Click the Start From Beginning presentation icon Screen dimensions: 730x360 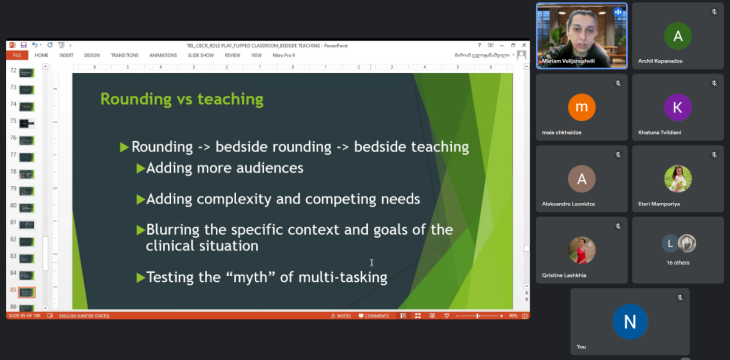click(x=61, y=45)
